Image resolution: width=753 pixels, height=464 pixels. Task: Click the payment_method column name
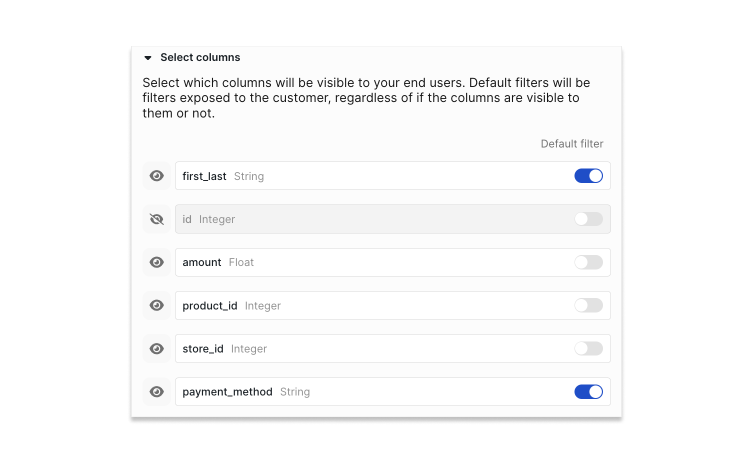227,392
